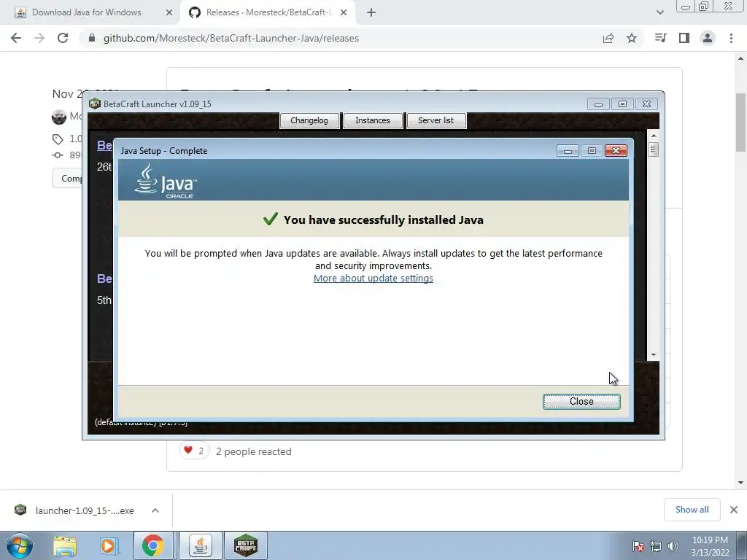The image size is (747, 560).
Task: Select the Java Setup taskbar icon
Action: (x=200, y=545)
